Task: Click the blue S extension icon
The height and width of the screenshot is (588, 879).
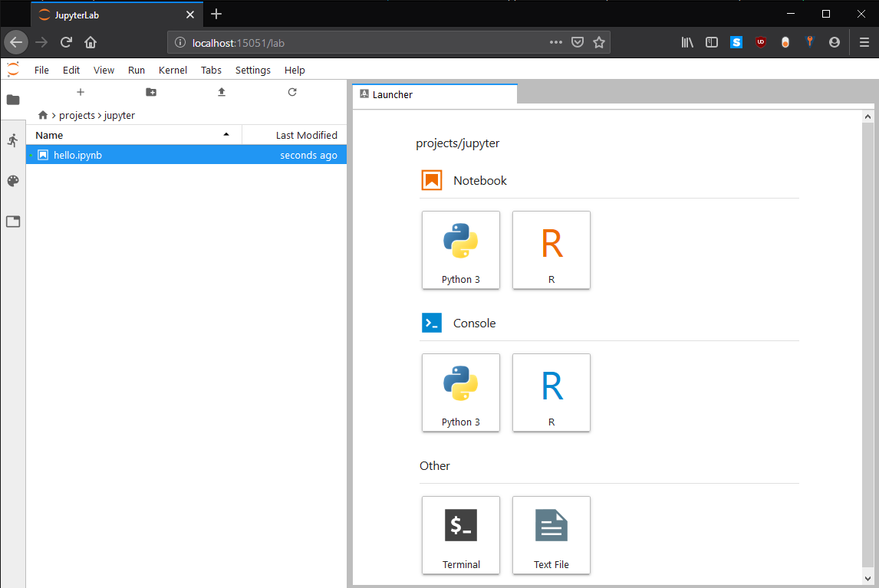Action: coord(736,42)
